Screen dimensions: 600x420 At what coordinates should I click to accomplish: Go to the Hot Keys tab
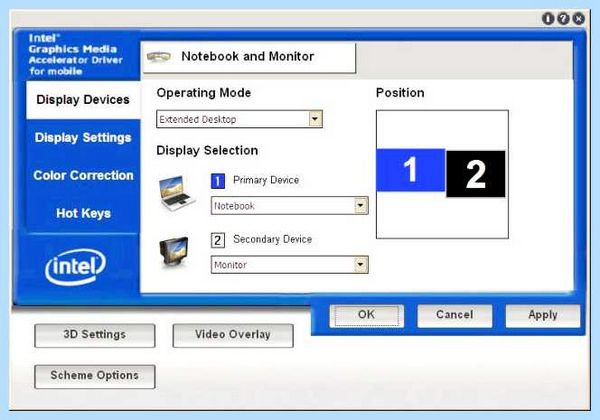click(83, 213)
